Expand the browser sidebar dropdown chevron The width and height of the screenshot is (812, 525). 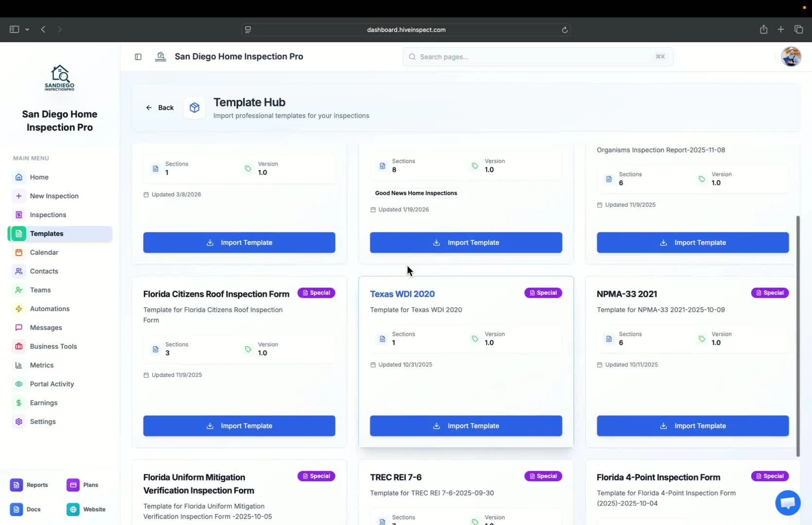(x=27, y=30)
